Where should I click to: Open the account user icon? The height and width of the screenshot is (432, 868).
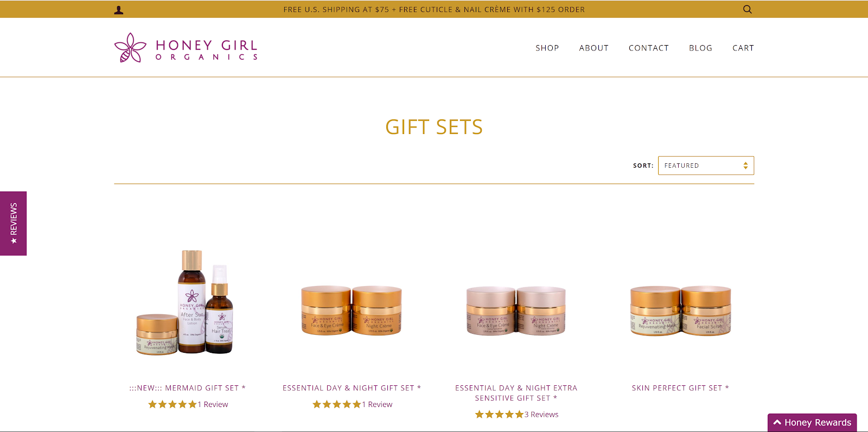tap(119, 10)
